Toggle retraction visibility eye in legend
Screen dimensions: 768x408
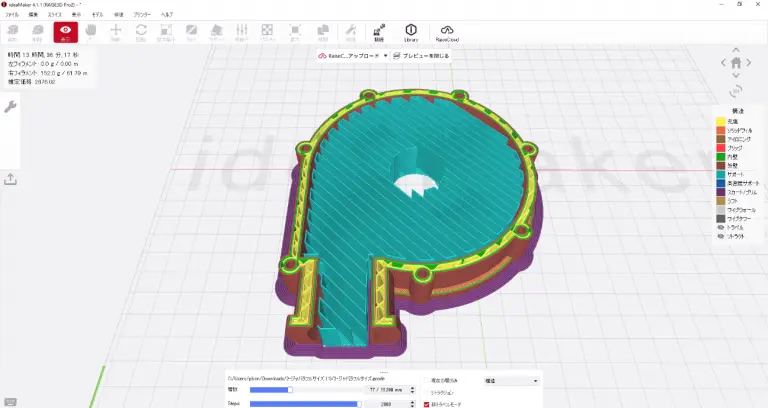(x=720, y=237)
